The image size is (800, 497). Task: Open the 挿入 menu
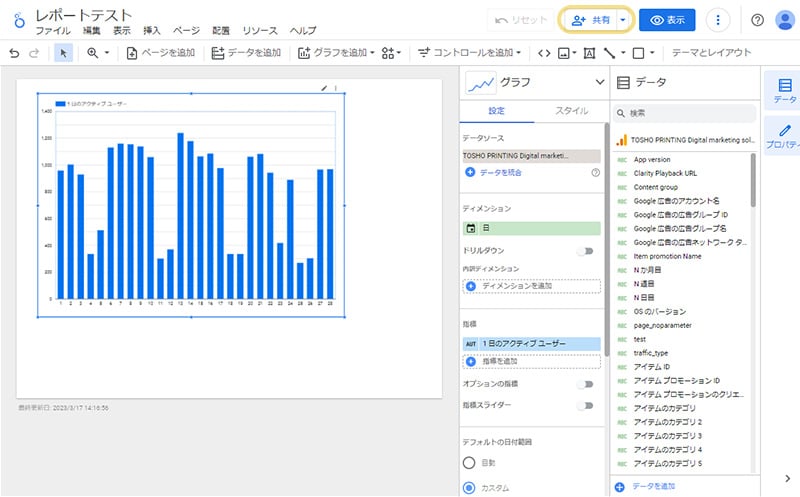[152, 31]
